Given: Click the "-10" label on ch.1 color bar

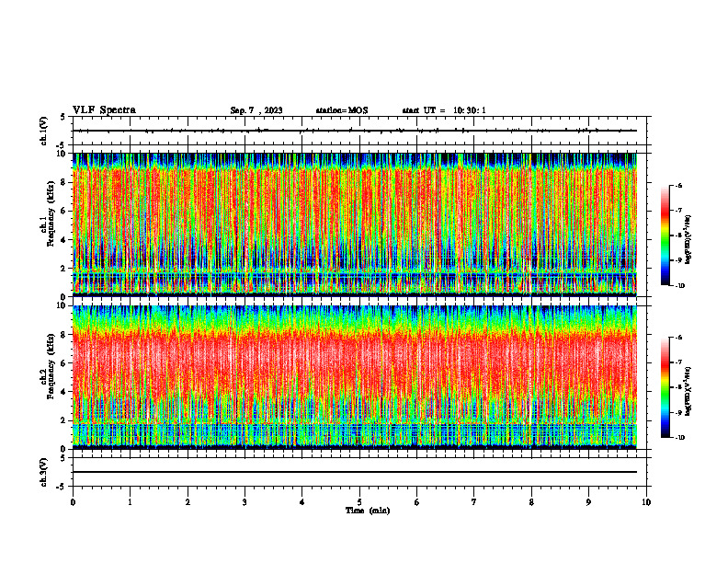Looking at the screenshot, I should [679, 285].
